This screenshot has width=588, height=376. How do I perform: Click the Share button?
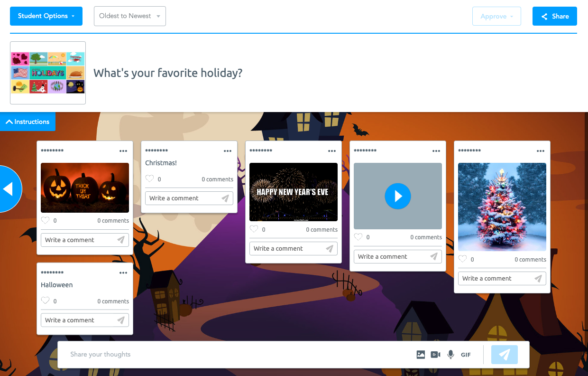555,16
